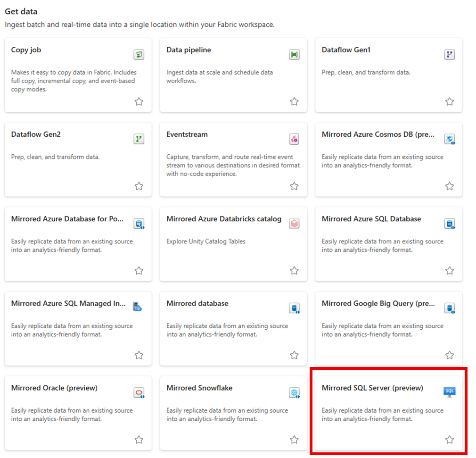
Task: Click the 'Makes it easy to copy data' description
Action: 74,81
